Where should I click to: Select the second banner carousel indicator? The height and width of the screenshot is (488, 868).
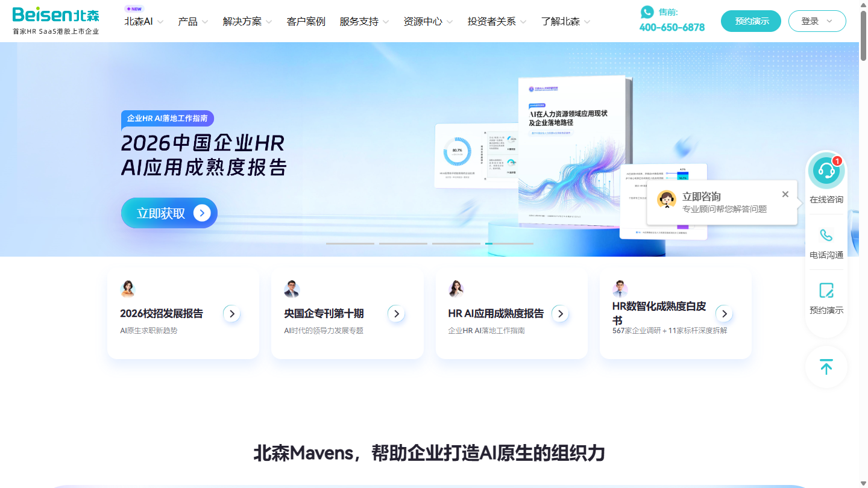[403, 243]
